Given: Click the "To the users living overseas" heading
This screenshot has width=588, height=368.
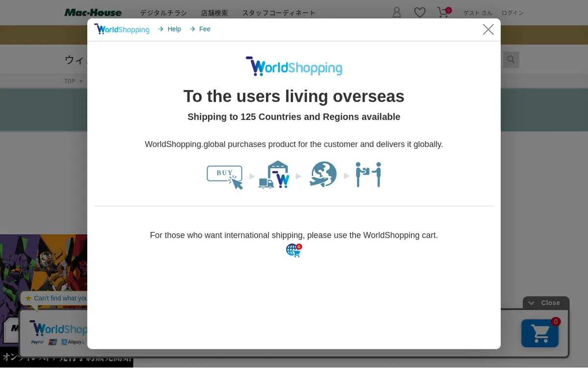Looking at the screenshot, I should pos(294,97).
